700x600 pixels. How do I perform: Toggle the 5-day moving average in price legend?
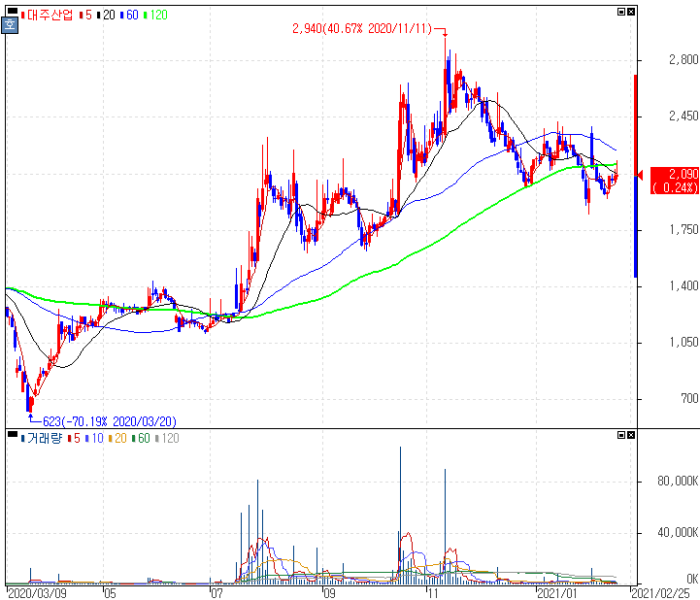click(x=85, y=16)
